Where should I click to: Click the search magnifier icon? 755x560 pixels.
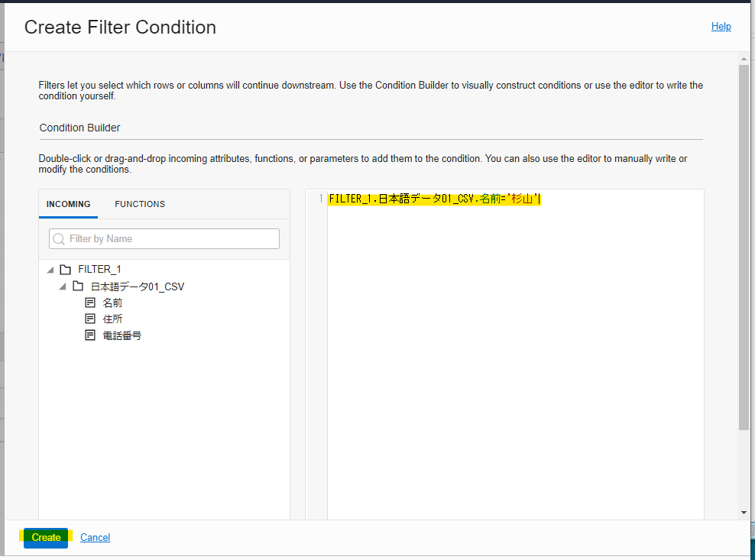click(59, 239)
